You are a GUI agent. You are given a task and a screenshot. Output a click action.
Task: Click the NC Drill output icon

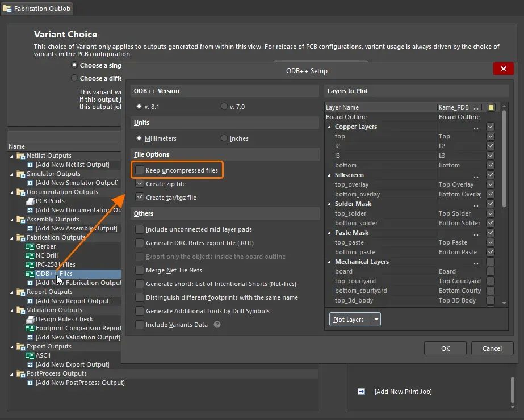click(x=30, y=255)
